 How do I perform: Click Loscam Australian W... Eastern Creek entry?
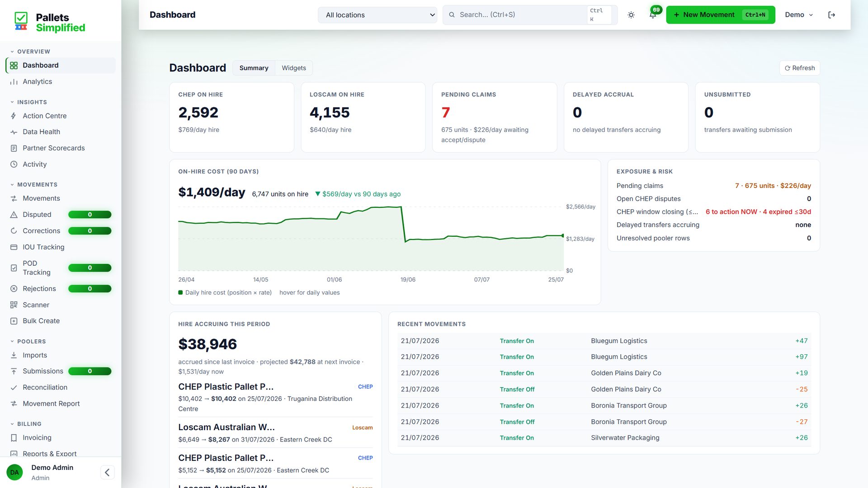click(275, 433)
